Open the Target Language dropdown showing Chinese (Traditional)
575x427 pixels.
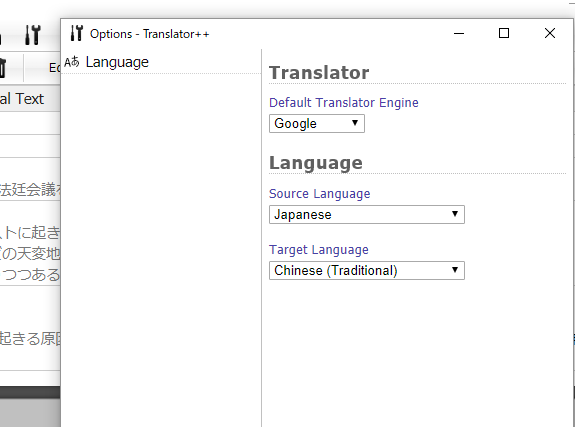[367, 270]
